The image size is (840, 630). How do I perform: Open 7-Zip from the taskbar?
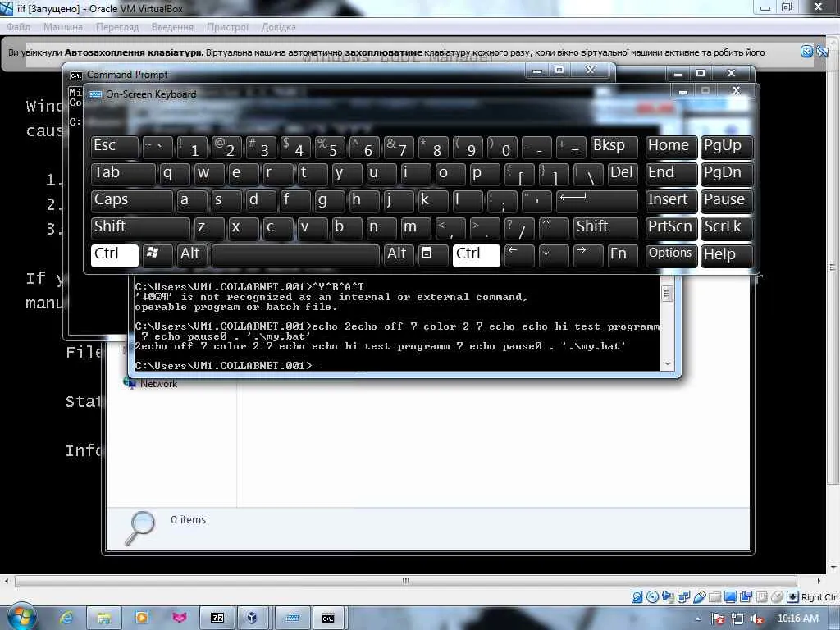(x=217, y=619)
